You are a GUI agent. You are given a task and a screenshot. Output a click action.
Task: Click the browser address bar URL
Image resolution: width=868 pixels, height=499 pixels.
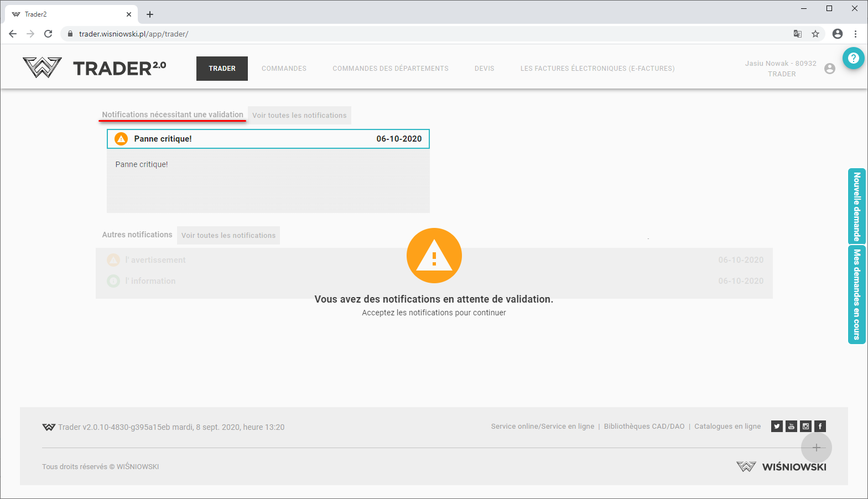(133, 34)
